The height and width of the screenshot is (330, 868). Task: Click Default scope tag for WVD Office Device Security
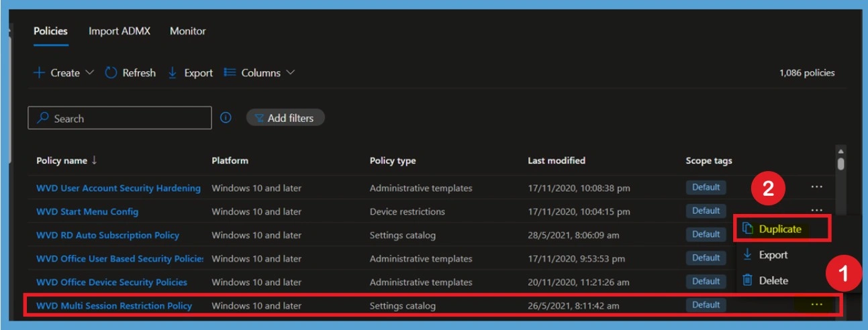(x=706, y=281)
